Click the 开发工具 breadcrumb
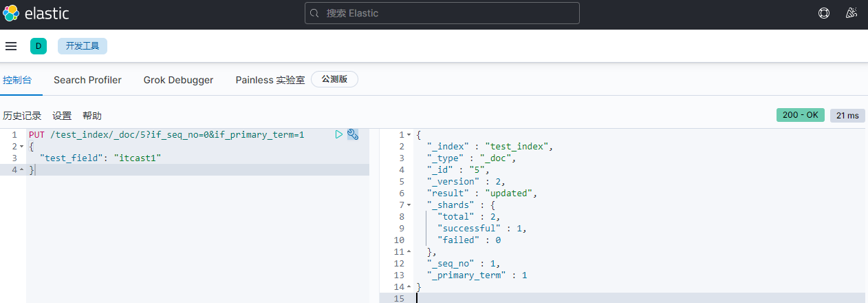 (x=83, y=46)
